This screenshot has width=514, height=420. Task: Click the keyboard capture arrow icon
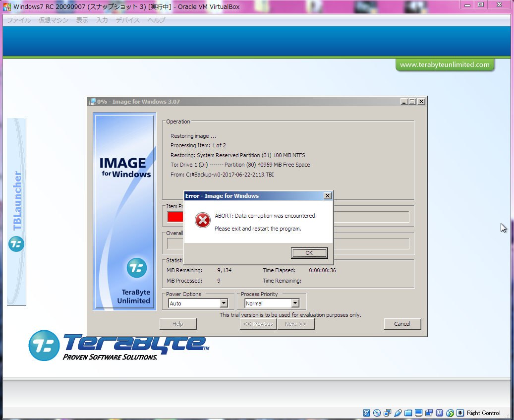pos(460,413)
